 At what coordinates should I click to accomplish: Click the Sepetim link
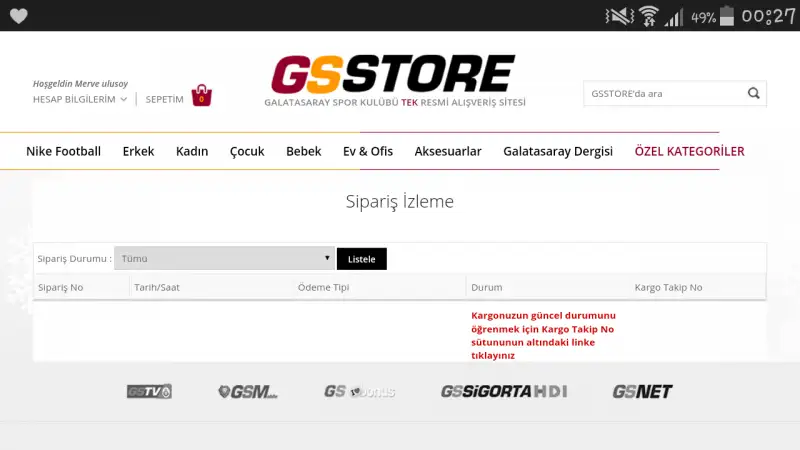click(164, 99)
